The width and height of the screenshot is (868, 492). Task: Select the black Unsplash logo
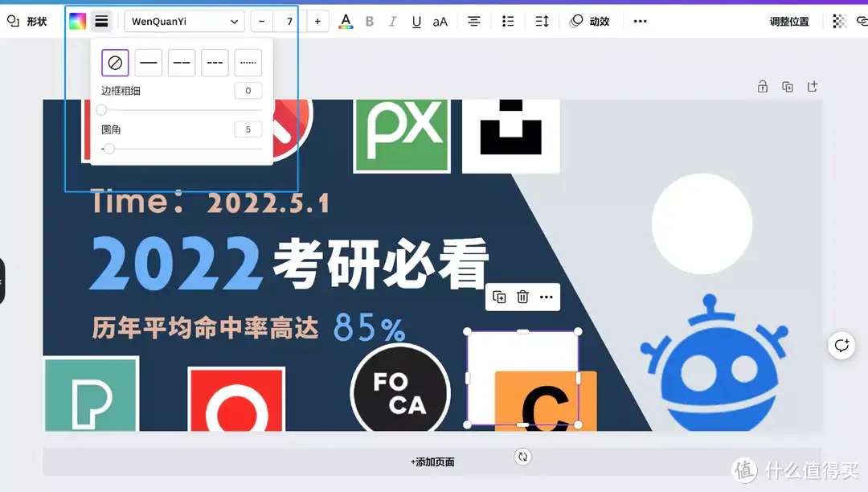pyautogui.click(x=511, y=136)
